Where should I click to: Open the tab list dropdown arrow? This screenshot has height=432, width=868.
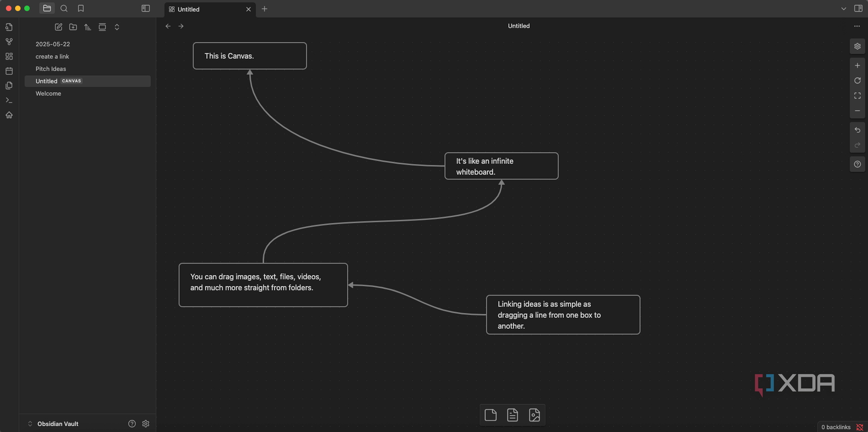pyautogui.click(x=843, y=9)
